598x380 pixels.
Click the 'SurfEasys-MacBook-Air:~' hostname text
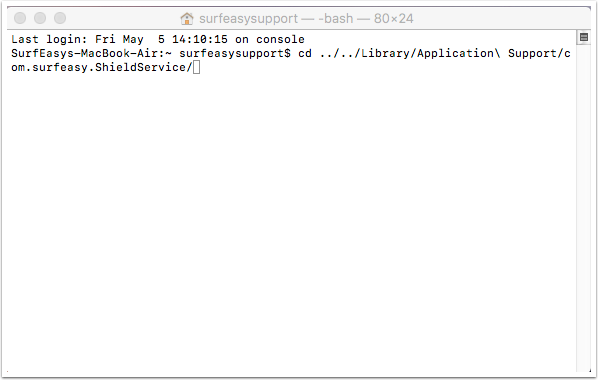pyautogui.click(x=91, y=53)
